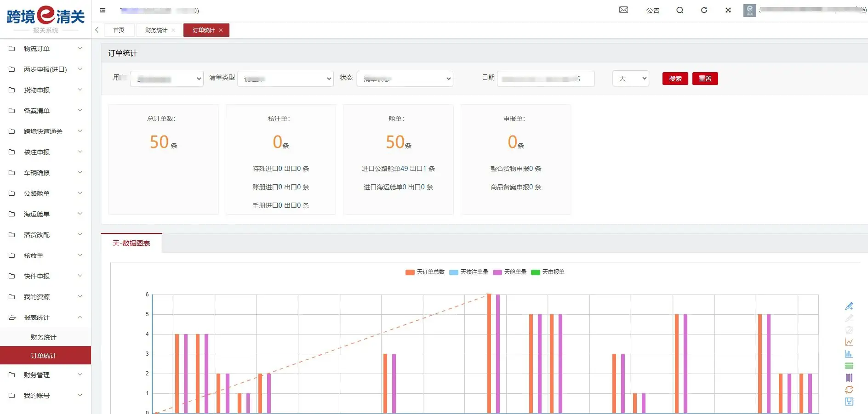Click the search magnifier icon

tap(680, 10)
